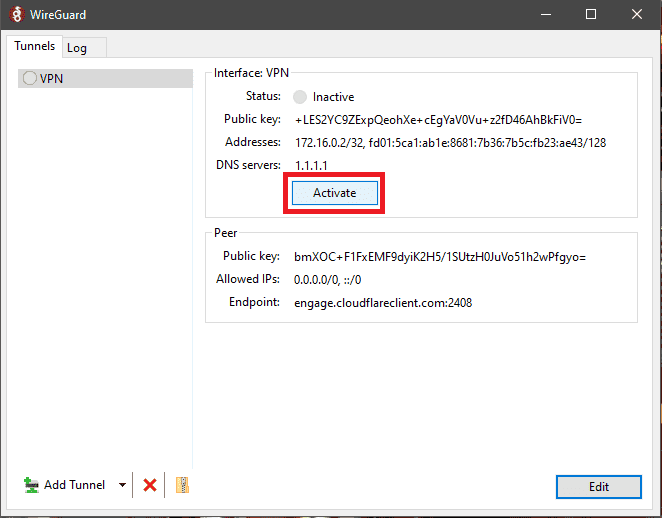Export tunnels to zip icon
Screen dimensions: 662x518
(182, 485)
